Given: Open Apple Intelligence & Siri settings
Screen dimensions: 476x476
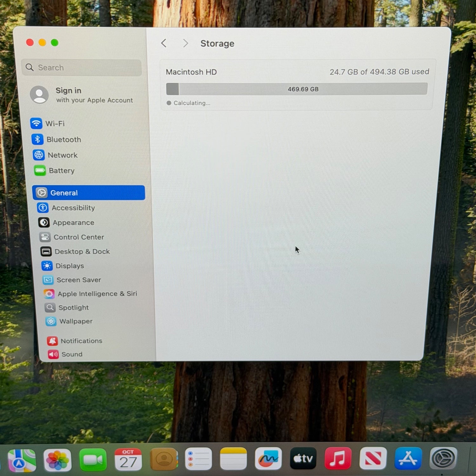Looking at the screenshot, I should click(x=97, y=294).
